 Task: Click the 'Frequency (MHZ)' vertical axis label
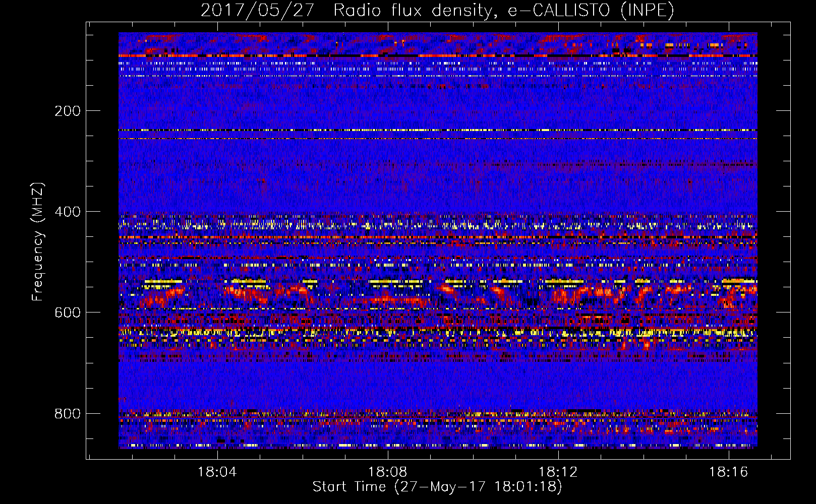(38, 242)
